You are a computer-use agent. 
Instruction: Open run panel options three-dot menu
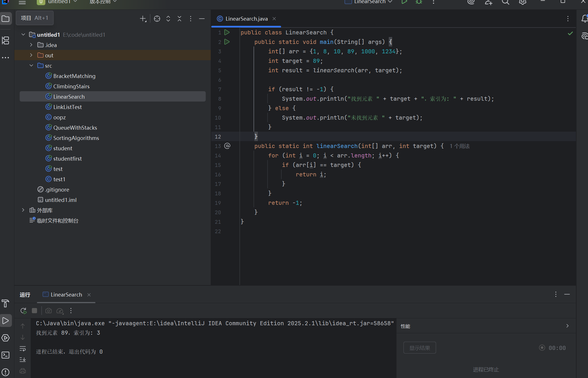(x=556, y=295)
